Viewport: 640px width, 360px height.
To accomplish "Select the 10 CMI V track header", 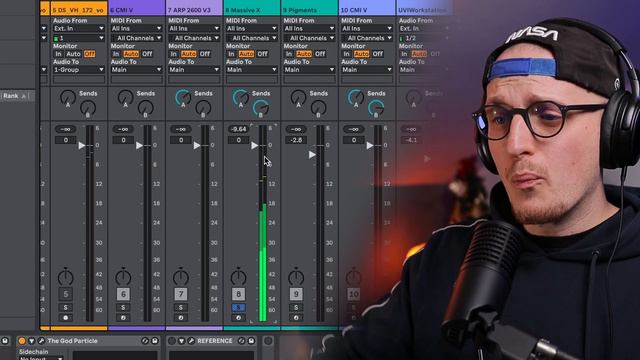I will click(x=367, y=10).
